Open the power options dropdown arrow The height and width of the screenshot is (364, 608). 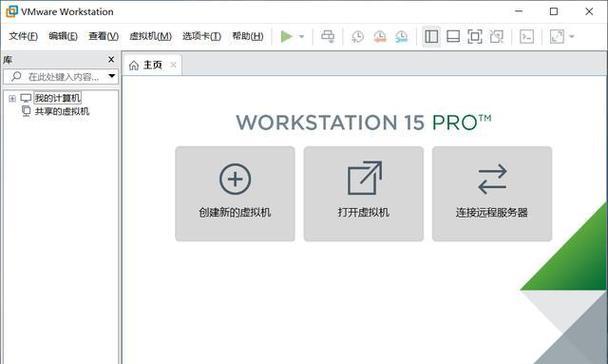pos(301,36)
